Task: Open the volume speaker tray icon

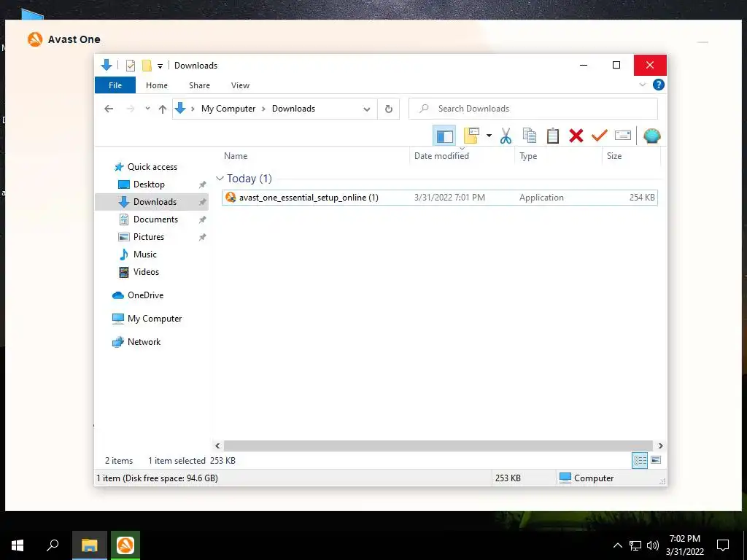Action: coord(653,545)
